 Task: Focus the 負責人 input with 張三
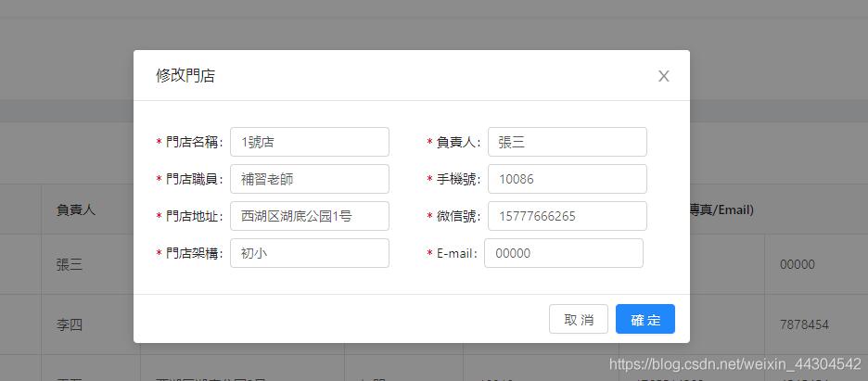pos(567,142)
